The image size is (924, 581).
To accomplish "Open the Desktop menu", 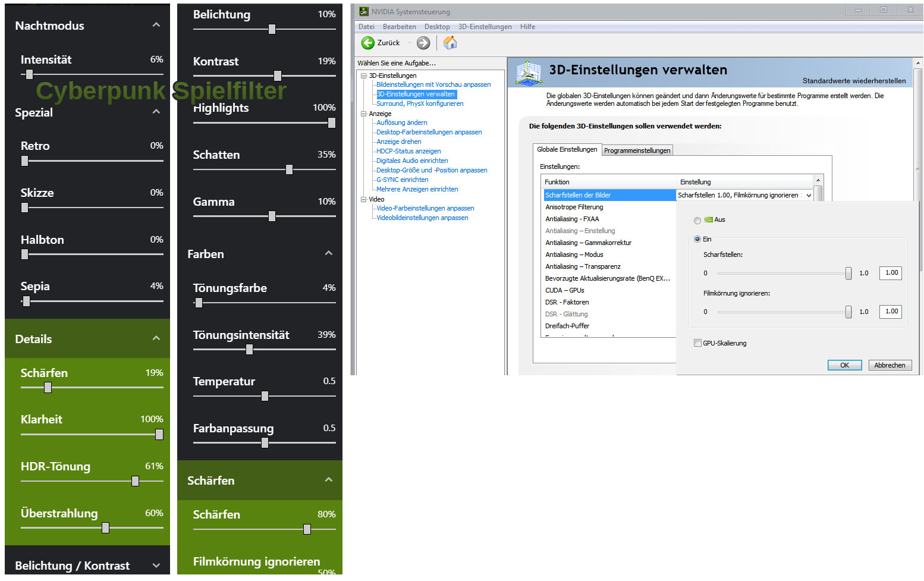I will 437,27.
